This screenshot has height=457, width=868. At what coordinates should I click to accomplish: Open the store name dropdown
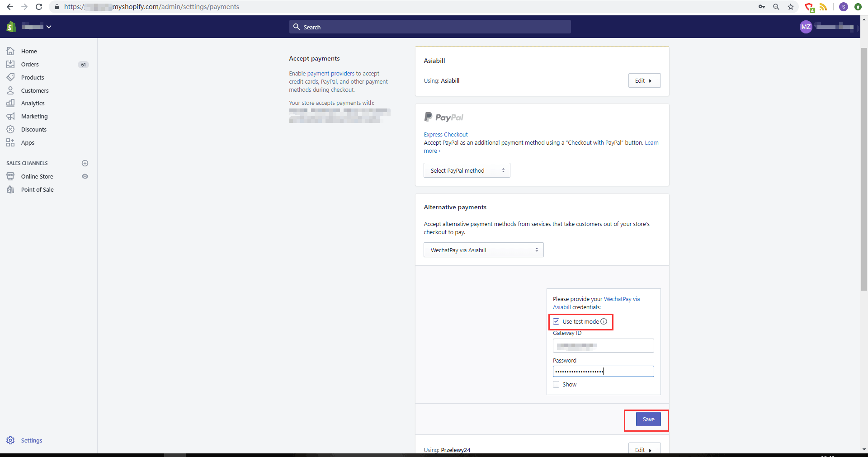(37, 27)
